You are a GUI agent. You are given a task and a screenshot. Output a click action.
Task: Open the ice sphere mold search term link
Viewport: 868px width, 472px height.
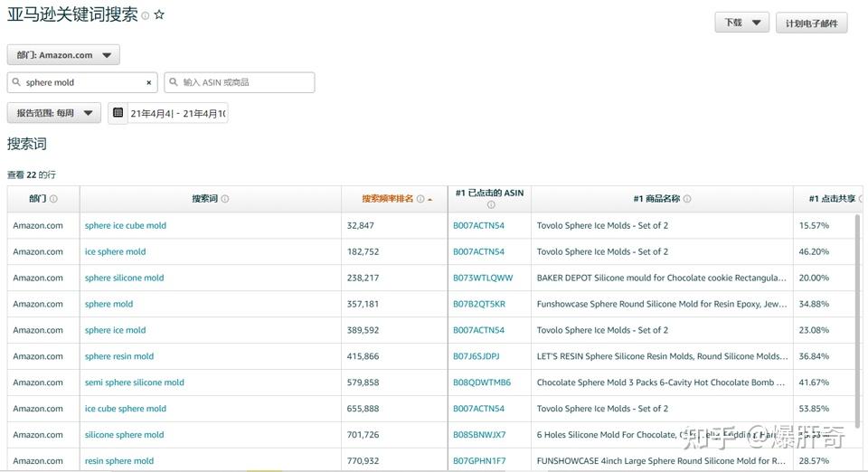tap(115, 251)
